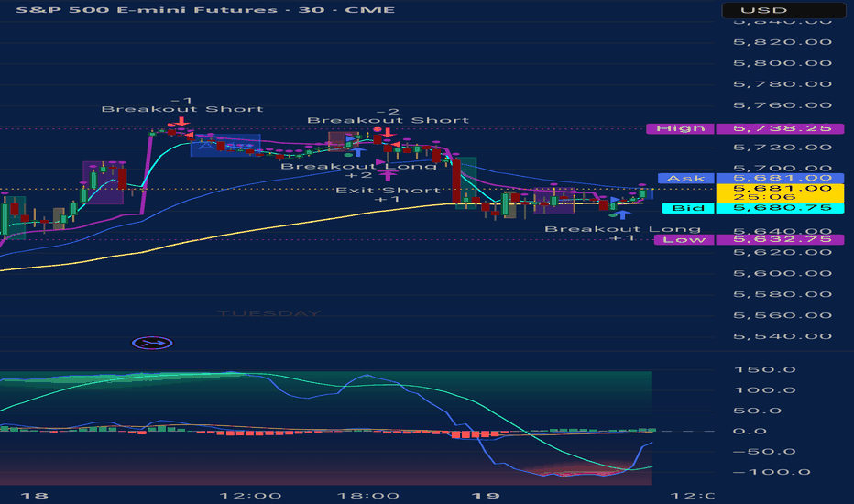
Task: Click the 18:00 time axis label
Action: point(367,496)
